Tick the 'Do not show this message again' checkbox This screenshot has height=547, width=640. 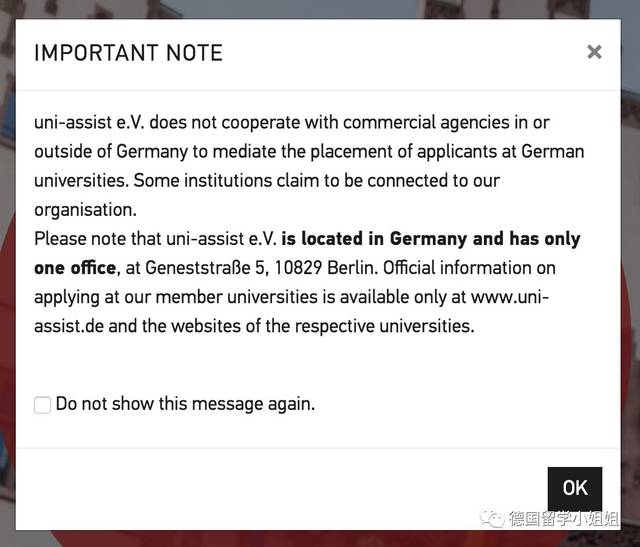(42, 405)
